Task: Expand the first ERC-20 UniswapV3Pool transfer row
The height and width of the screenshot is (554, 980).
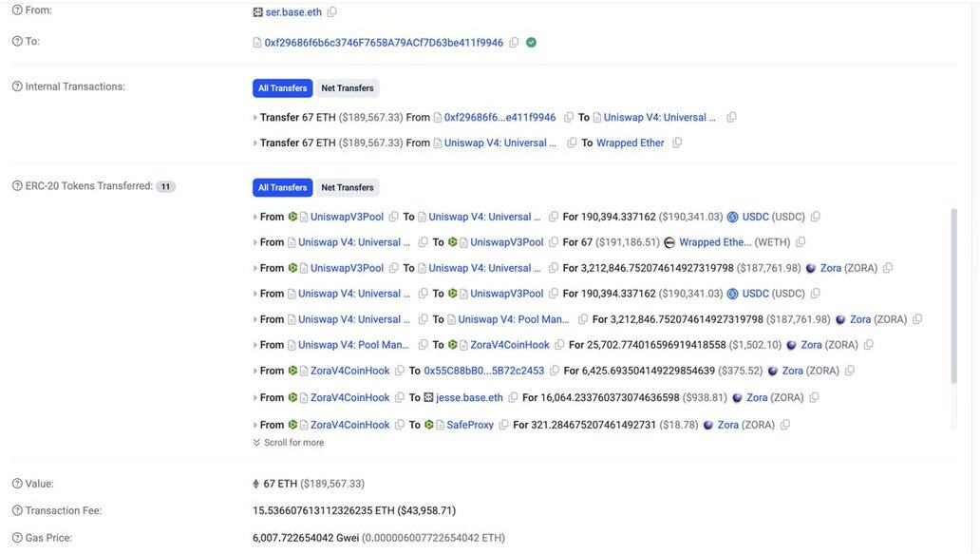Action: coord(255,217)
